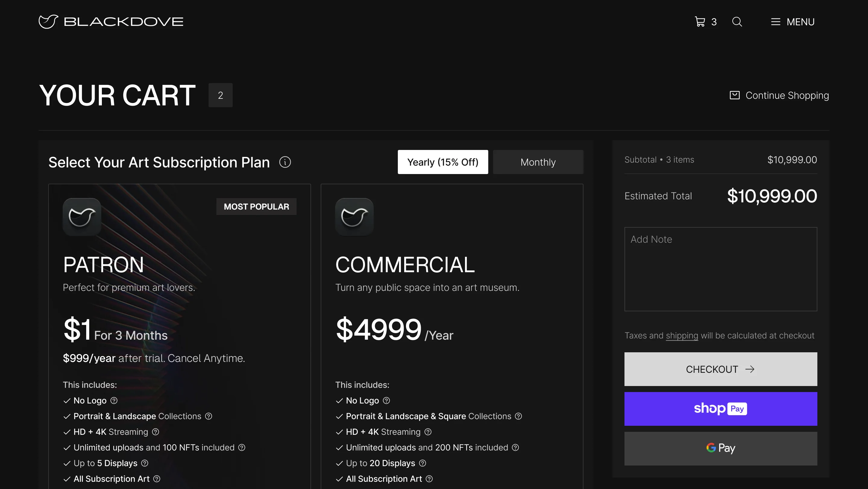This screenshot has width=868, height=489.
Task: Click the CHECKOUT button
Action: (721, 369)
